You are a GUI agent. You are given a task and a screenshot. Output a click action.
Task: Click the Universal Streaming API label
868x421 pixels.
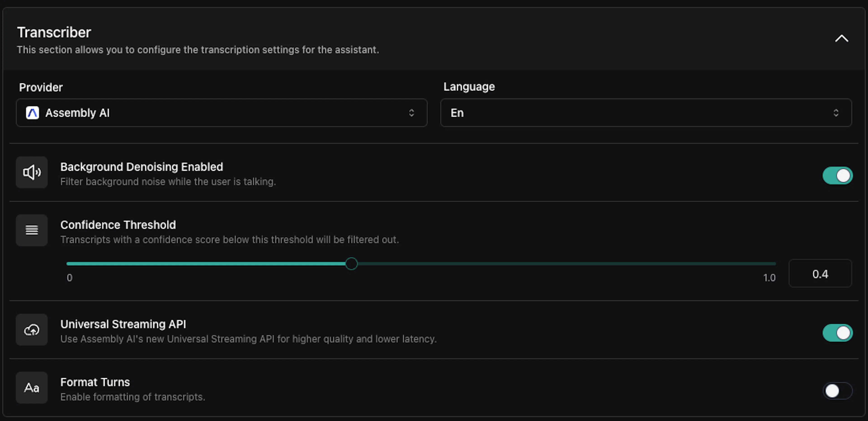point(123,324)
